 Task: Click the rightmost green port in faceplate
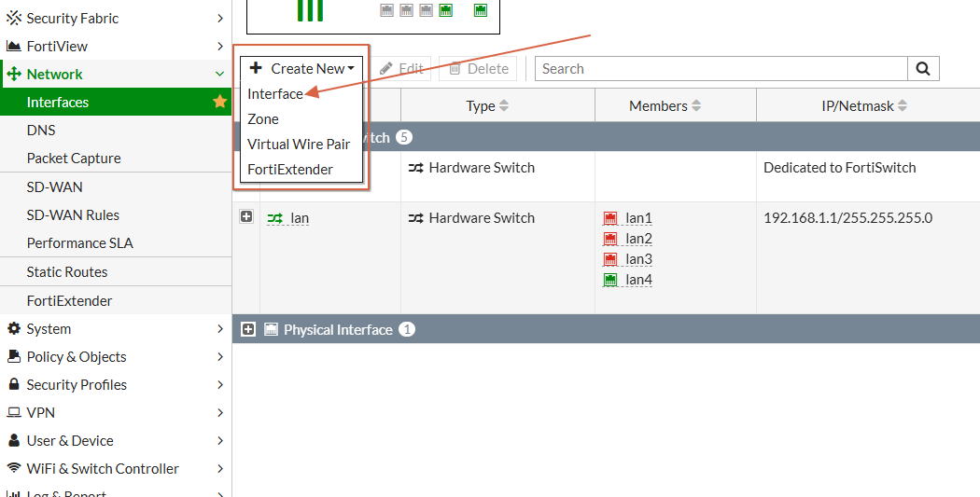pos(480,10)
